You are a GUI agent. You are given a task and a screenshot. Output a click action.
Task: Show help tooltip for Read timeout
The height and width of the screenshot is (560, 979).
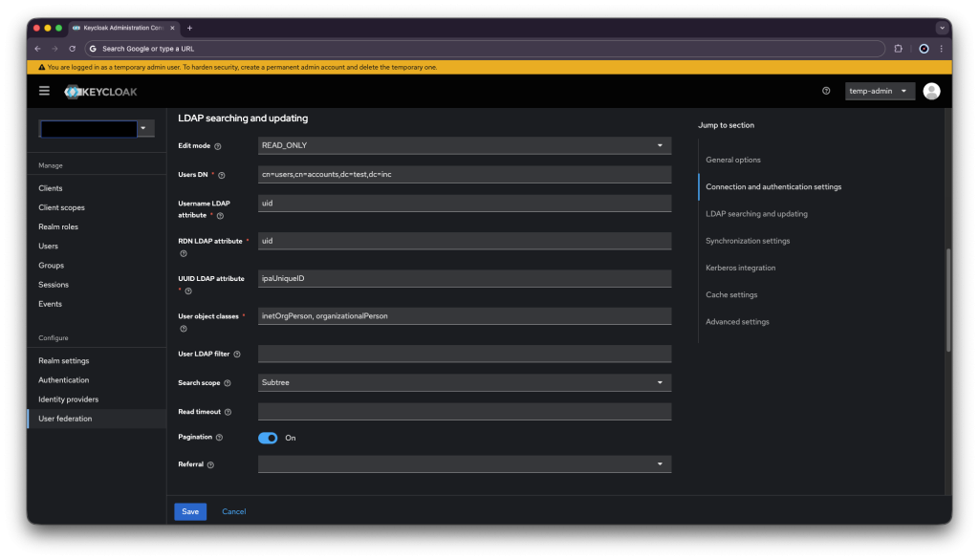tap(228, 412)
